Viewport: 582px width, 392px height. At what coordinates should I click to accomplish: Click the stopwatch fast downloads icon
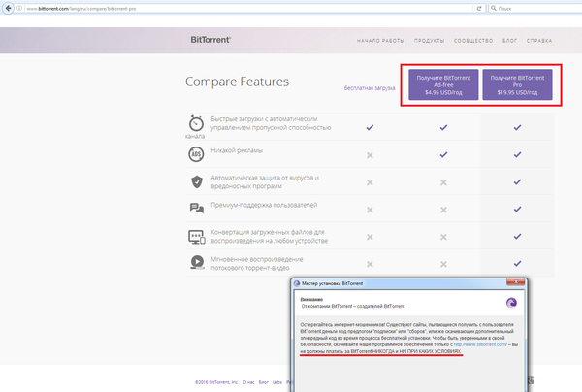pos(196,124)
